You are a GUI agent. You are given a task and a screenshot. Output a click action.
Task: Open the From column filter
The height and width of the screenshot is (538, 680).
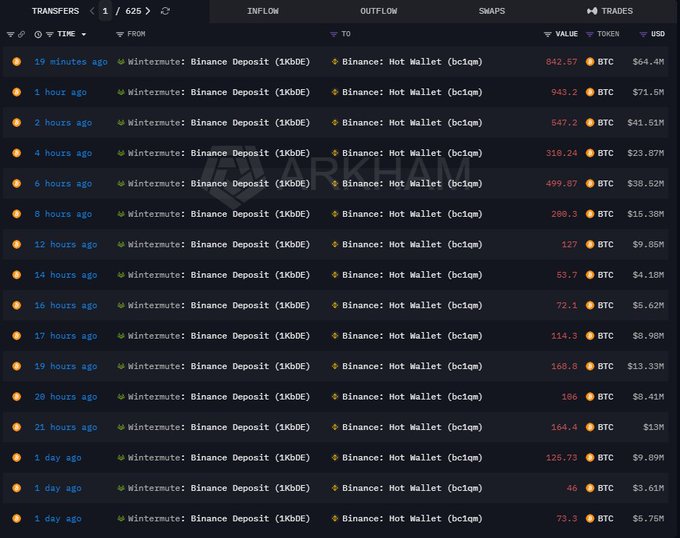tap(120, 34)
